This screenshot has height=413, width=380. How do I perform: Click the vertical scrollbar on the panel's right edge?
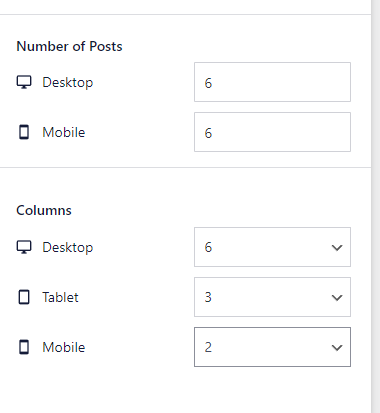(x=376, y=206)
